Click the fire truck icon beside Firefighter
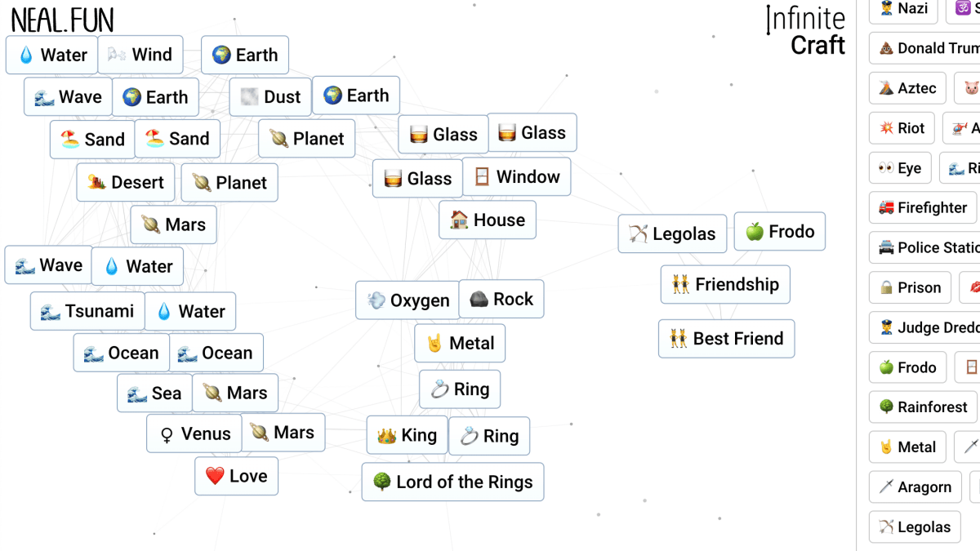The height and width of the screenshot is (551, 980). 886,208
